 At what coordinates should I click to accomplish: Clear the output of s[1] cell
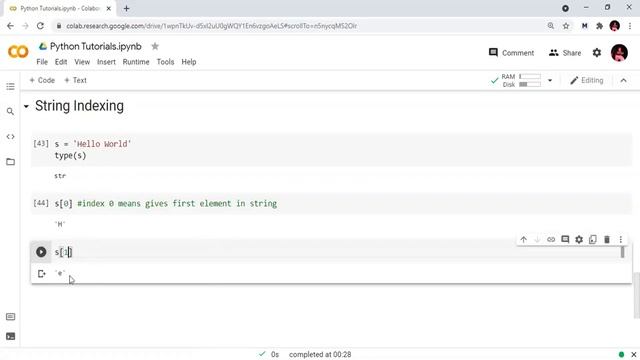pyautogui.click(x=41, y=273)
